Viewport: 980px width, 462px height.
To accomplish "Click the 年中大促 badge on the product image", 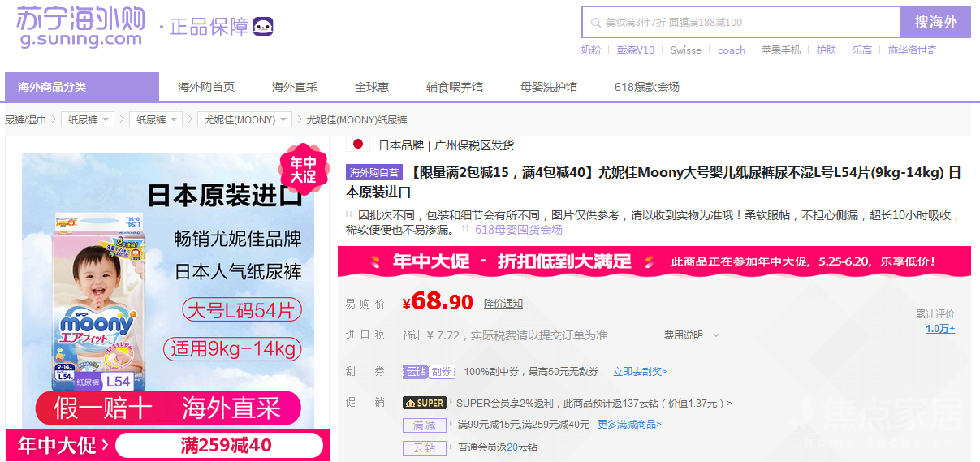I will [x=304, y=169].
